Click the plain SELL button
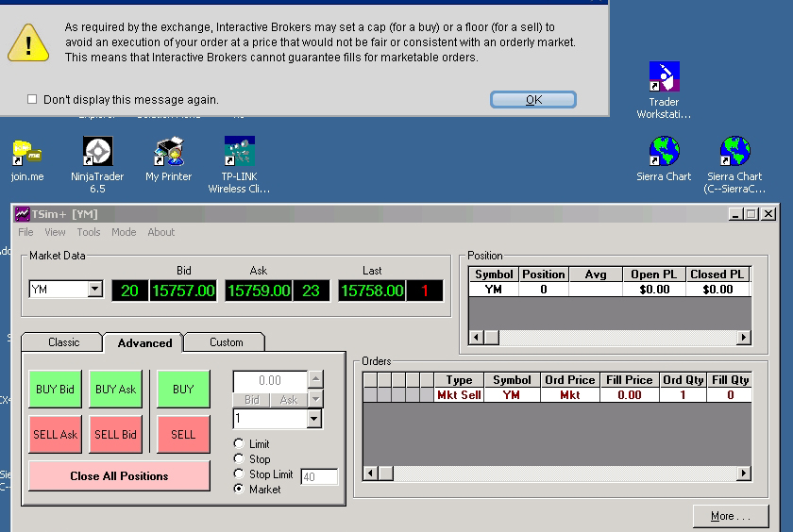This screenshot has height=532, width=793. point(183,435)
